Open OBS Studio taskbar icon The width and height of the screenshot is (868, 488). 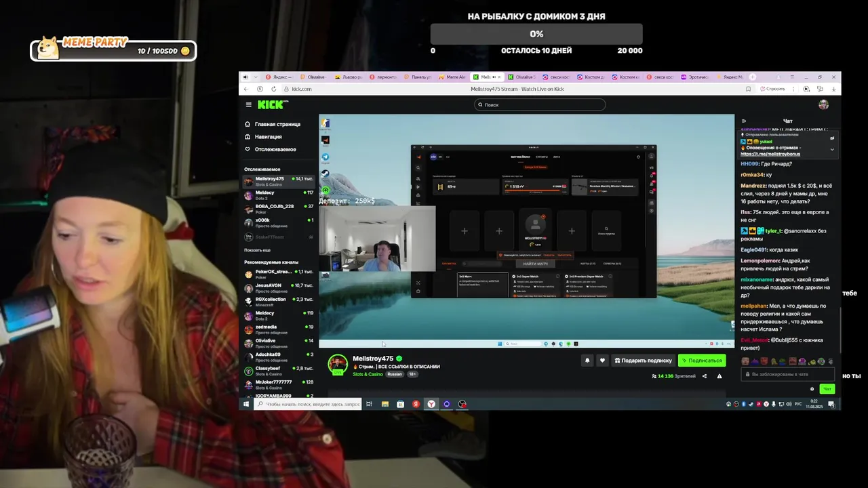(x=462, y=404)
